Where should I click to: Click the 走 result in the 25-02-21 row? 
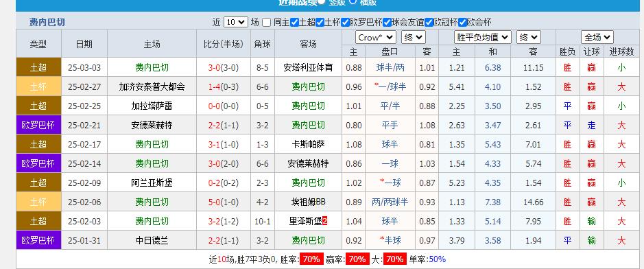[x=591, y=126]
